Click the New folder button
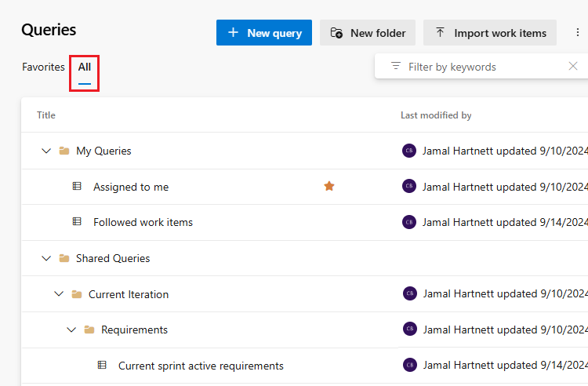588x386 pixels. (x=368, y=33)
